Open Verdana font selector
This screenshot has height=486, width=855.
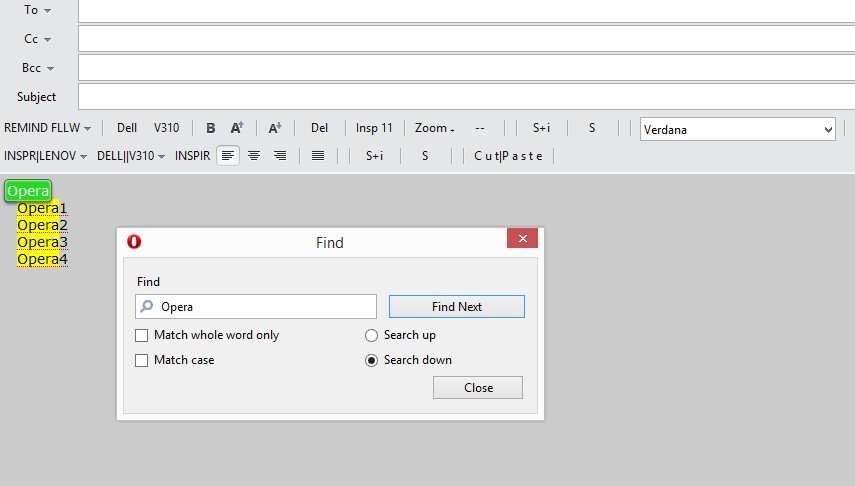tap(738, 129)
